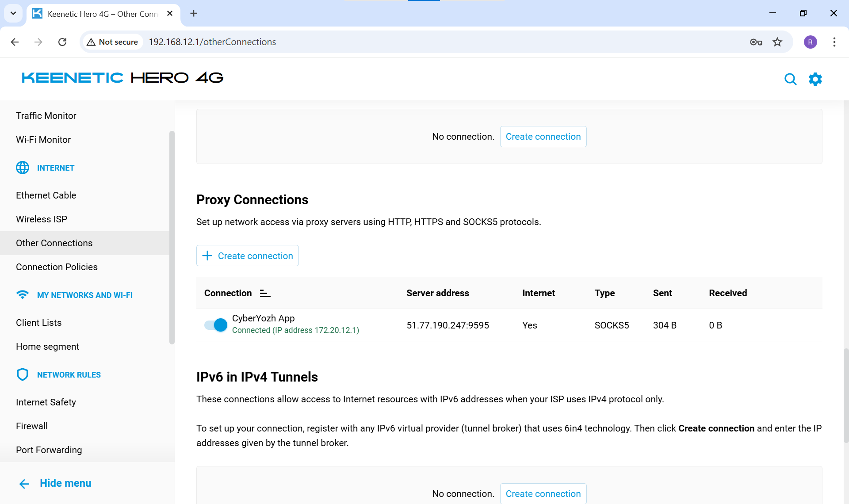Image resolution: width=849 pixels, height=504 pixels.
Task: Bookmark page with the star icon
Action: [777, 42]
